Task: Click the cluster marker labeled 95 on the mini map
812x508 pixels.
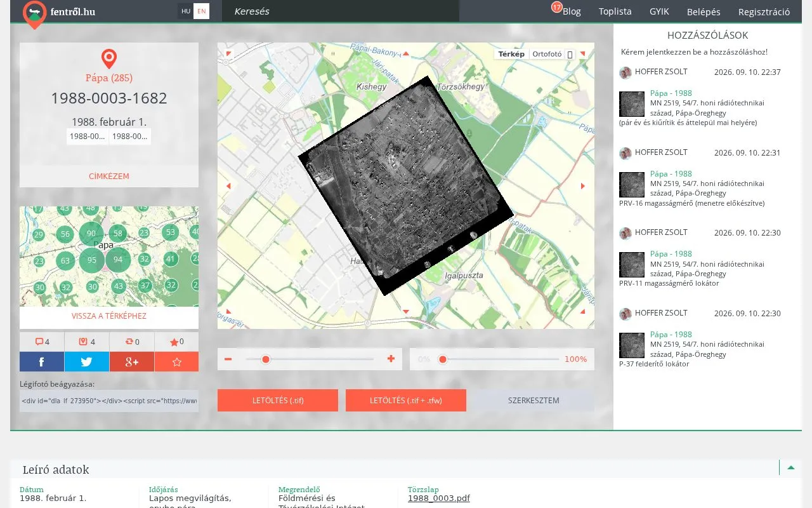Action: 92,260
